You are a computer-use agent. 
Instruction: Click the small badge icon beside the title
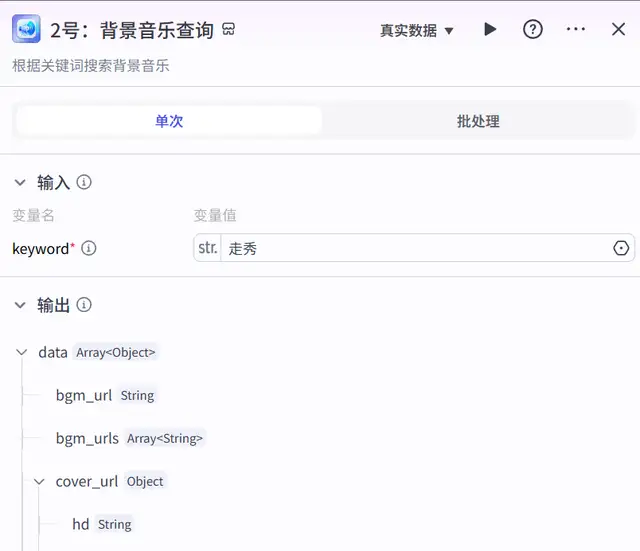click(x=229, y=29)
